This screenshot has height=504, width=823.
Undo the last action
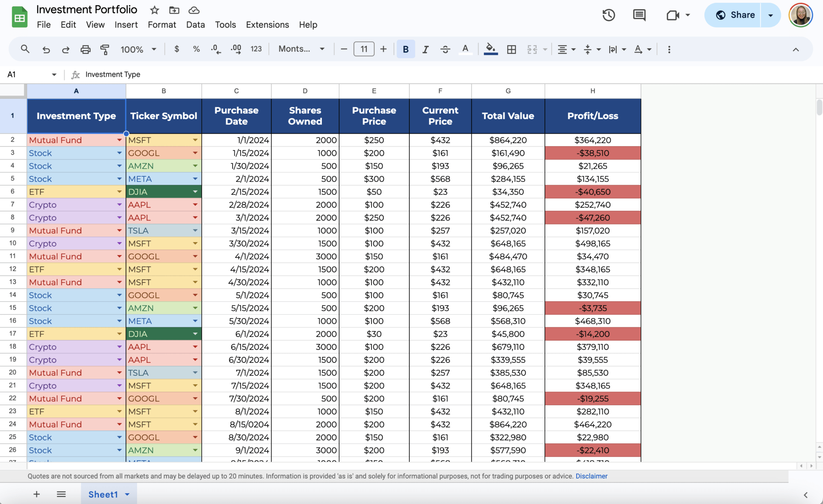46,49
